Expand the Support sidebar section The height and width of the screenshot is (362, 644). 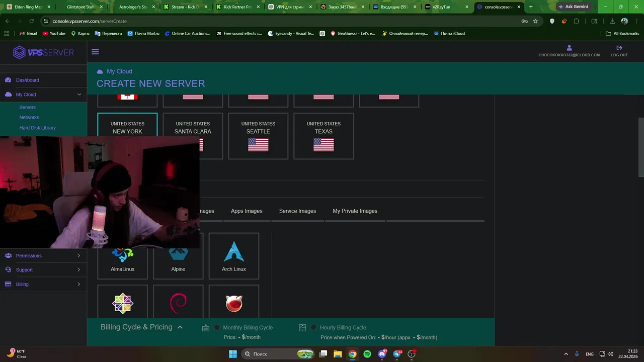coord(79,270)
